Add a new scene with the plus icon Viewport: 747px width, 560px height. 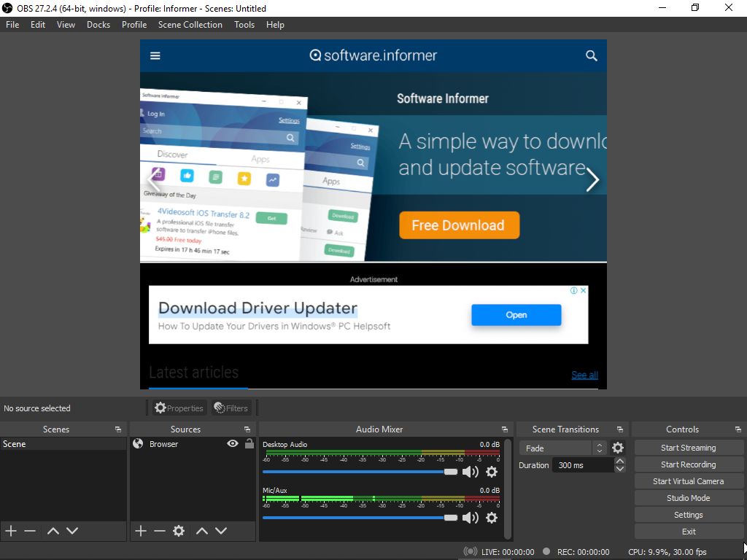[10, 531]
